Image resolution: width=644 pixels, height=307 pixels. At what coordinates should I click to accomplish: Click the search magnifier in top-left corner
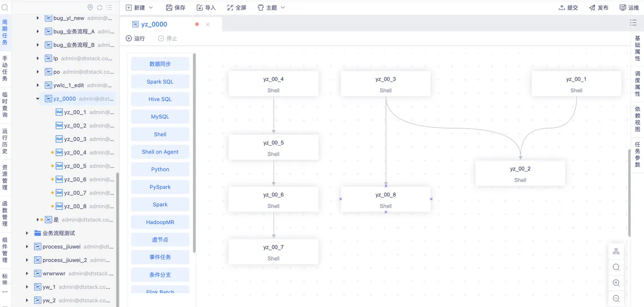[5, 8]
